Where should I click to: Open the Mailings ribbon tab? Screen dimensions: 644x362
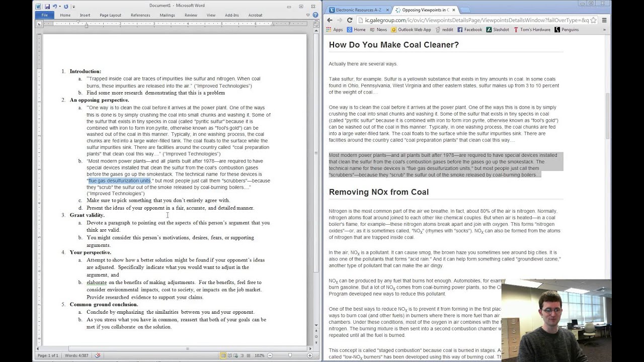click(x=167, y=15)
